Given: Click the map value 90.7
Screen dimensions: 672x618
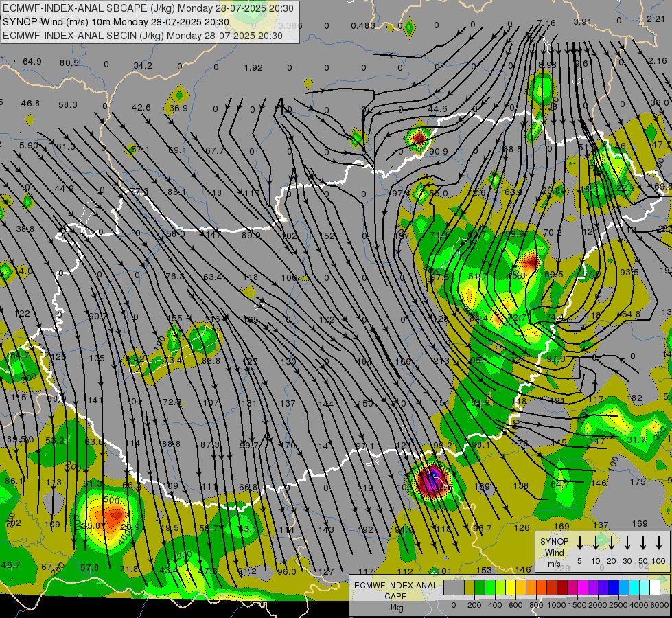Looking at the screenshot, I should (98, 317).
